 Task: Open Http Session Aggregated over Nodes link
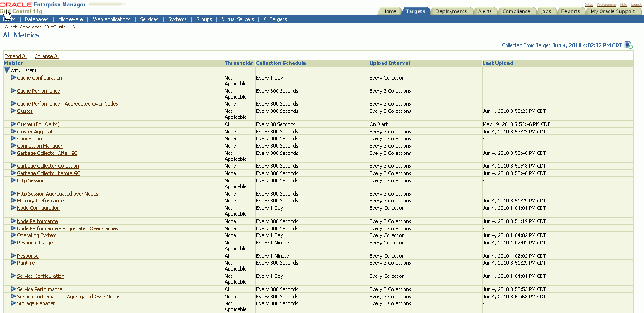pyautogui.click(x=58, y=194)
